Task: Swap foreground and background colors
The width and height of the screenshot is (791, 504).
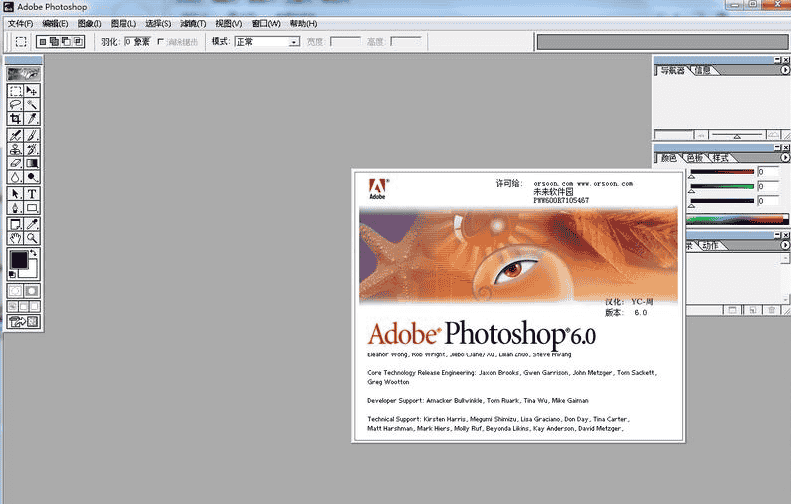Action: click(x=35, y=254)
